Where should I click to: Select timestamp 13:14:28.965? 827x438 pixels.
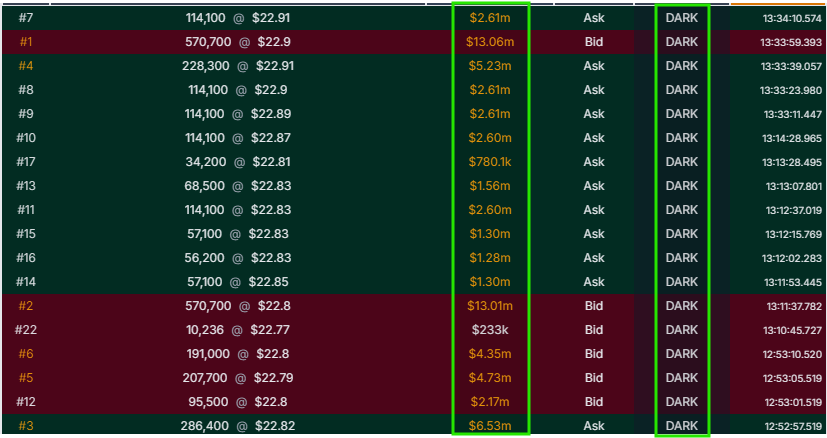tap(792, 139)
